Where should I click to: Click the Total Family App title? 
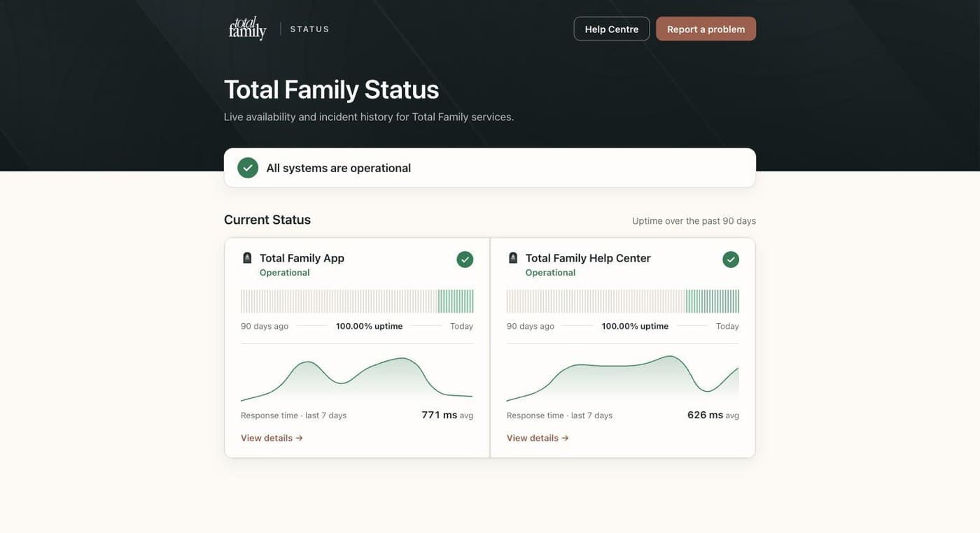302,258
